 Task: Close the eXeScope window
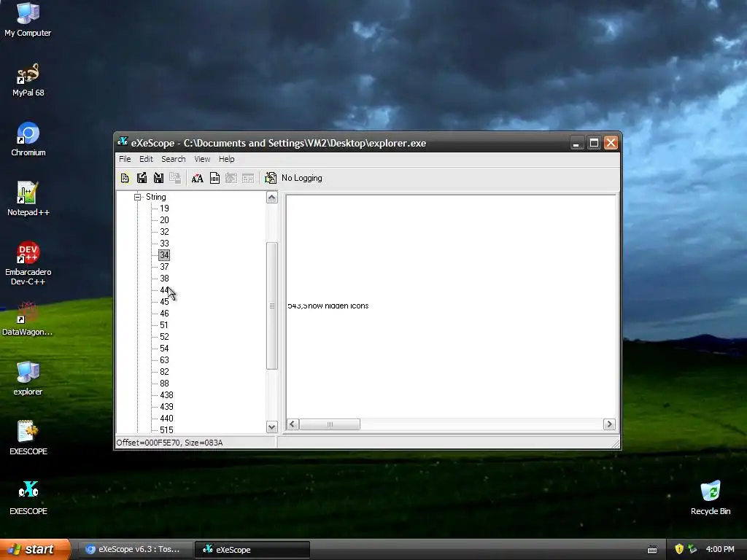[x=611, y=143]
